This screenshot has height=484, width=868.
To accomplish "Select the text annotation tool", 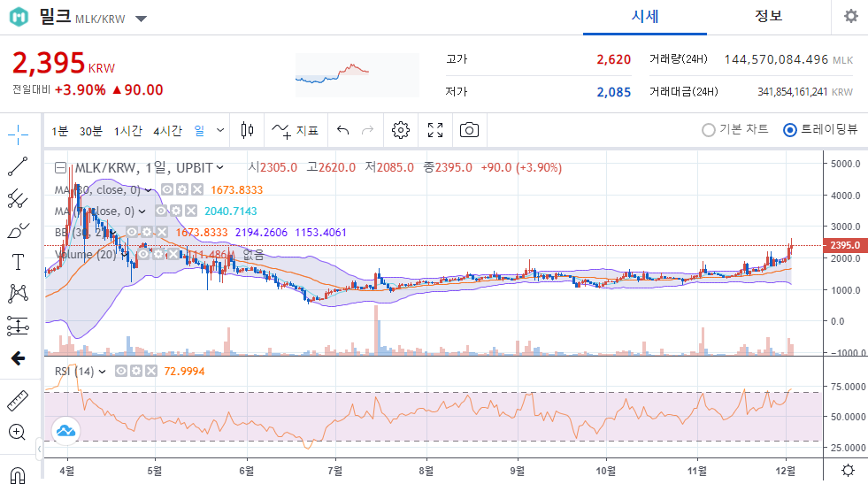I will (x=18, y=262).
